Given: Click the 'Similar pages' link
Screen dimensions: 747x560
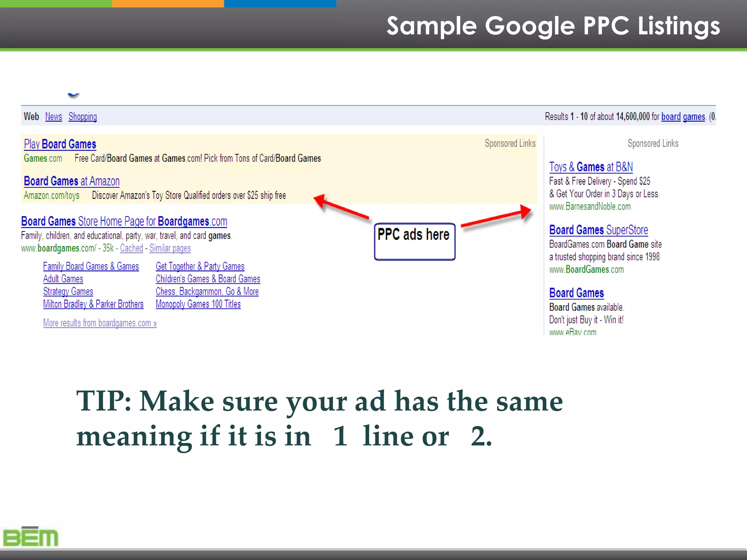Looking at the screenshot, I should [x=170, y=248].
